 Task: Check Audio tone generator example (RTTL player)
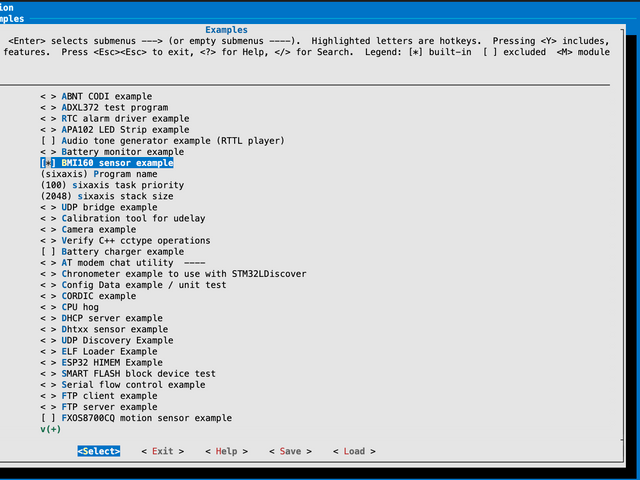click(x=162, y=140)
